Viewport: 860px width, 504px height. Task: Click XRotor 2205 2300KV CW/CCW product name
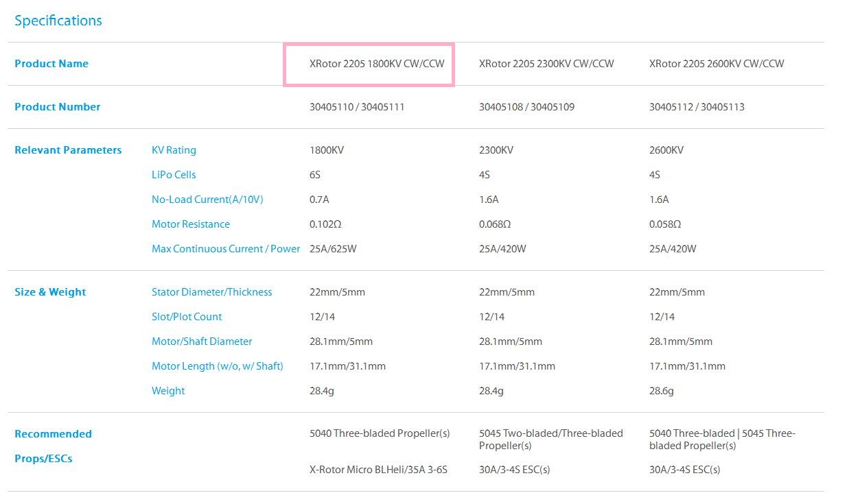coord(546,64)
